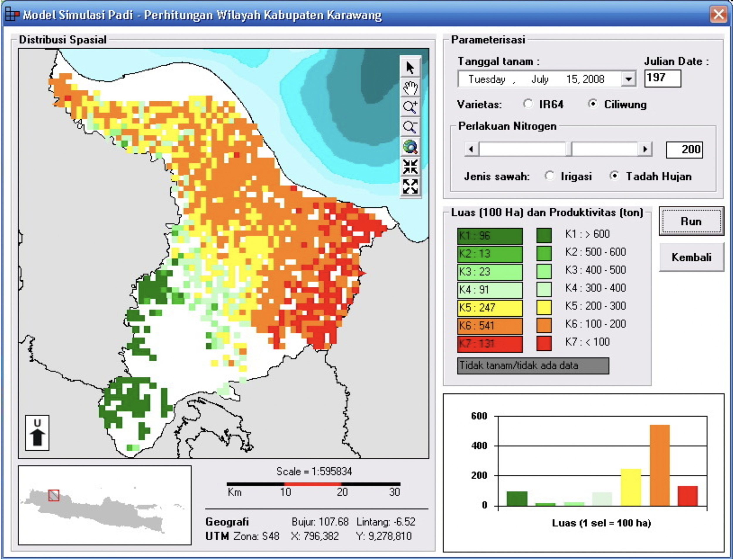Viewport: 733px width, 560px height.
Task: Select IR64 variety radio button
Action: (x=528, y=104)
